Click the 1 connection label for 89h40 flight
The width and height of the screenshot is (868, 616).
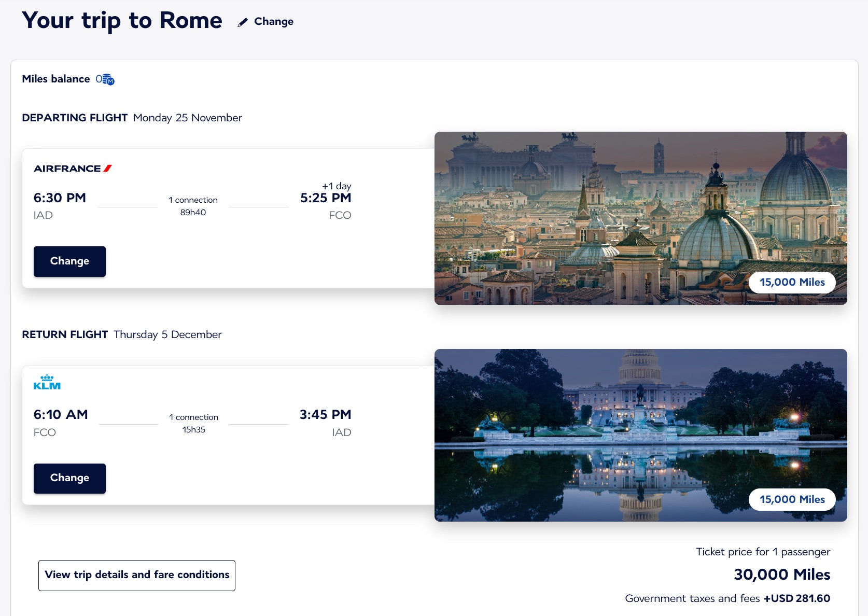pos(193,200)
